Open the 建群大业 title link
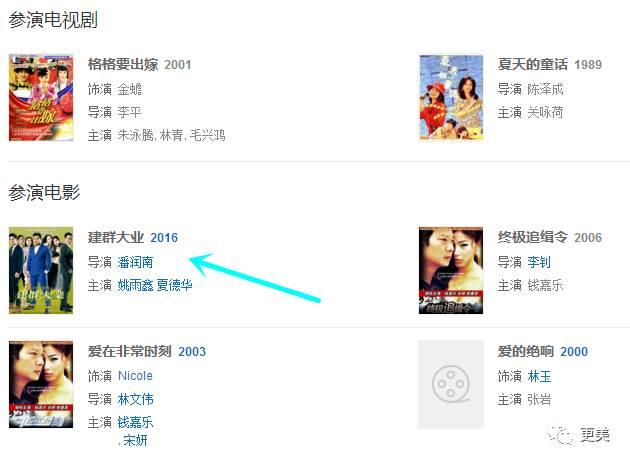Image resolution: width=630 pixels, height=463 pixels. [x=116, y=237]
